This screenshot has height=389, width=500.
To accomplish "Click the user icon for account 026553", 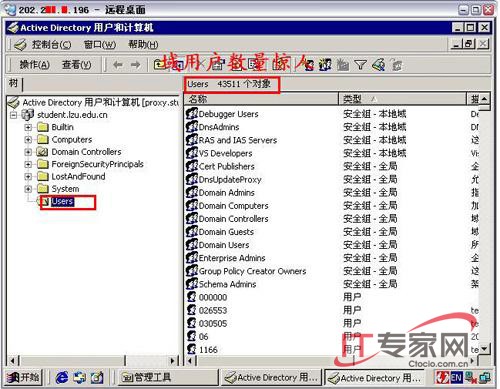I will click(191, 310).
